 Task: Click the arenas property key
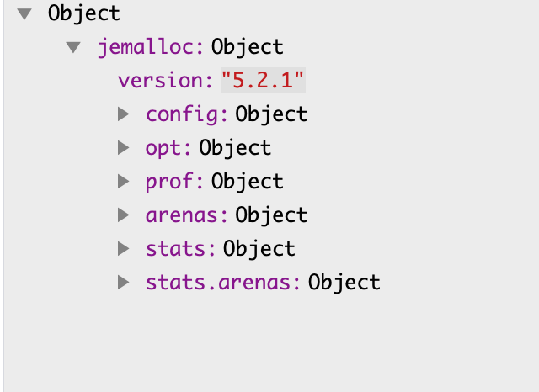(185, 215)
